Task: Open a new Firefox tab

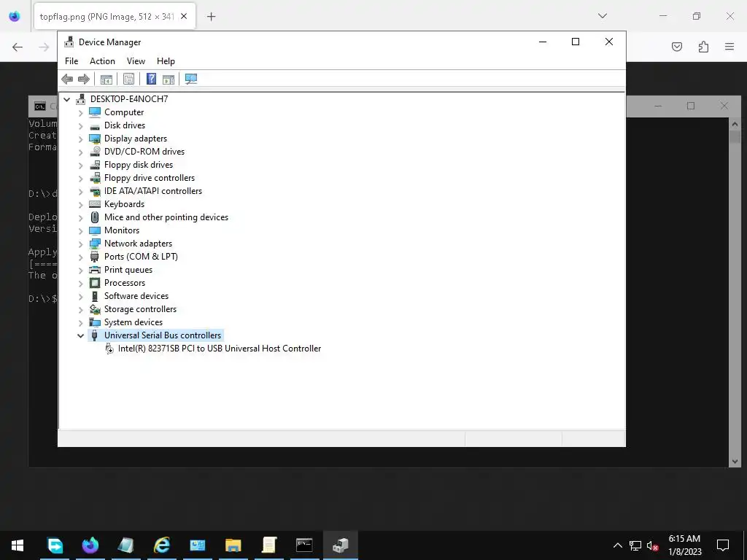Action: click(x=211, y=17)
